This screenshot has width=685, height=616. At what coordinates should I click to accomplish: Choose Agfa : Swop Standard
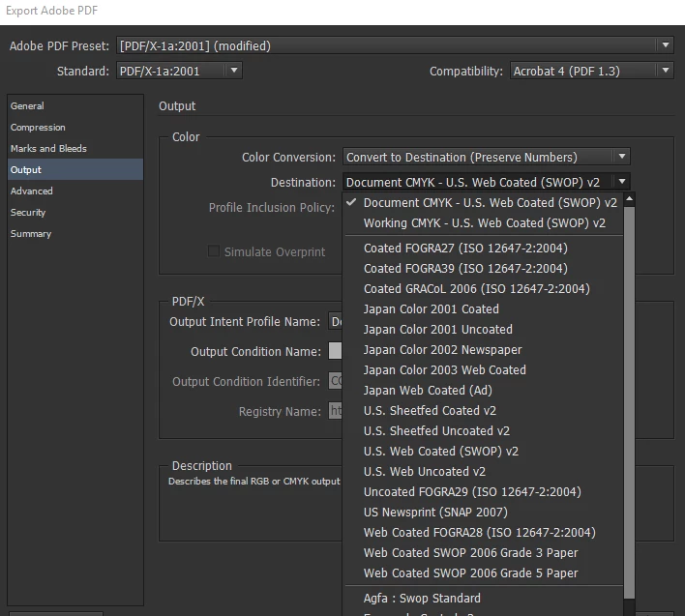[x=484, y=598]
